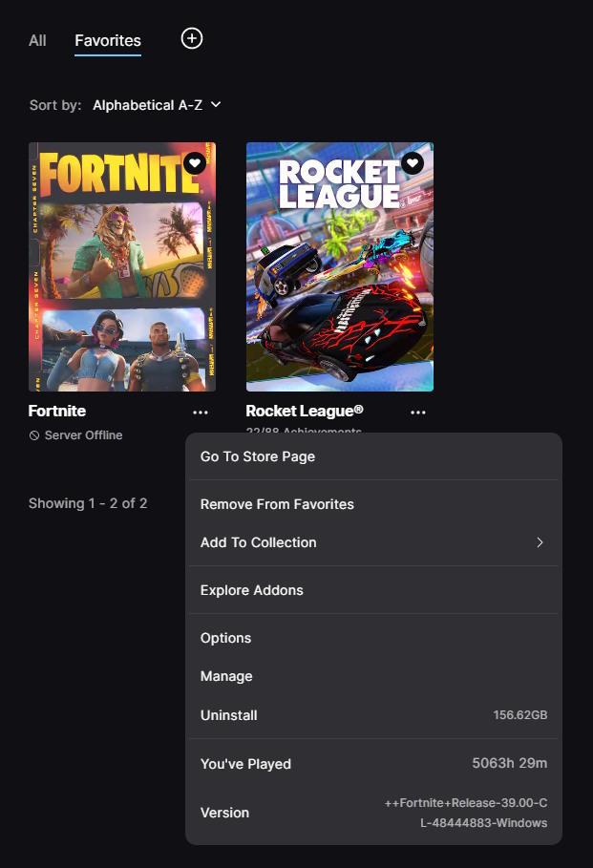
Task: Expand the Sort by Alphabetical A-Z dropdown
Action: (x=157, y=105)
